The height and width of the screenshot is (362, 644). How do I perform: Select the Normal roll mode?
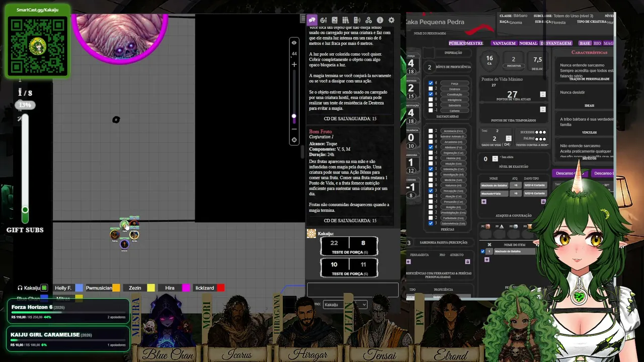528,43
